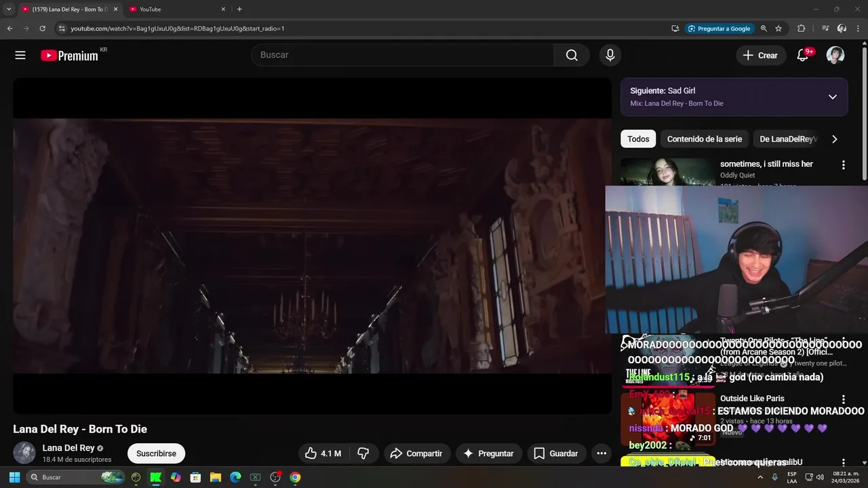The image size is (868, 488).
Task: Open Windows Start menu
Action: tap(14, 477)
